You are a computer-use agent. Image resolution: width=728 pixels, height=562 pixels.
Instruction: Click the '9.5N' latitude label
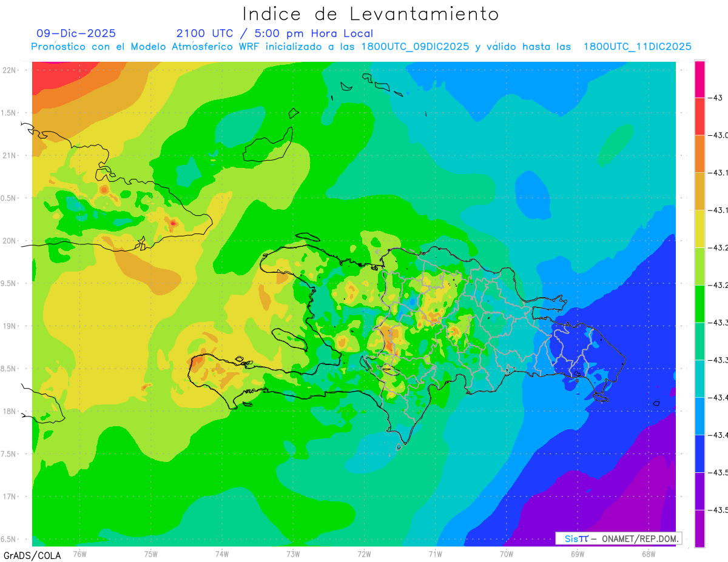8,284
